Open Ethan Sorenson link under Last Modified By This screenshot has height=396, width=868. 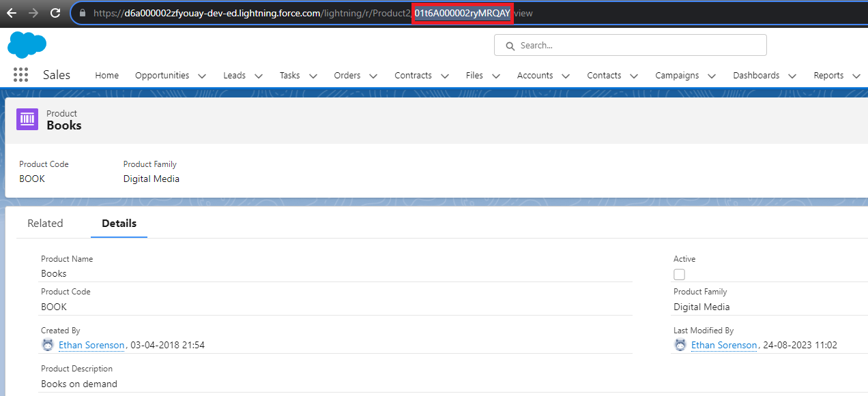(724, 346)
